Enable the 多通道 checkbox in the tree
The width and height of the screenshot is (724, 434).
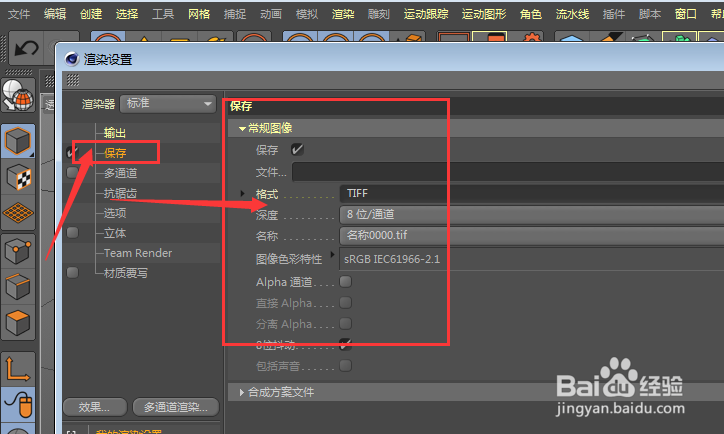[x=72, y=173]
